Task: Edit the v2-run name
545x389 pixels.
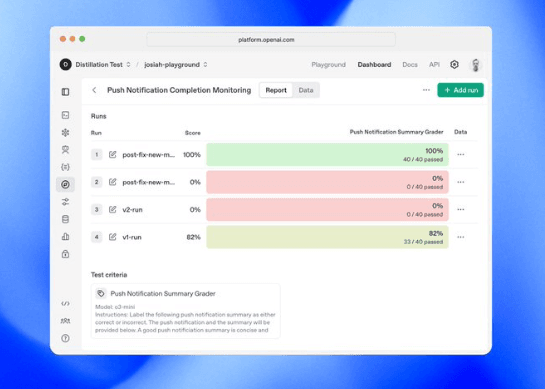Action: pos(113,209)
